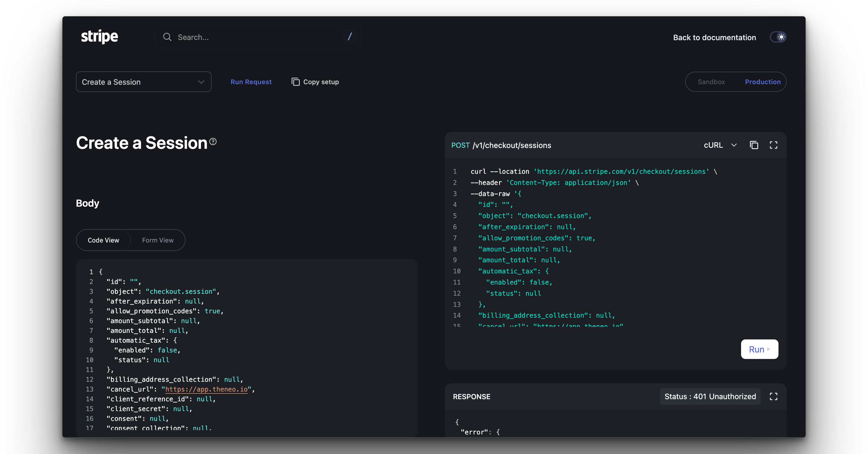This screenshot has height=454, width=868.
Task: Open the Create a Session endpoint dropdown
Action: click(x=143, y=82)
